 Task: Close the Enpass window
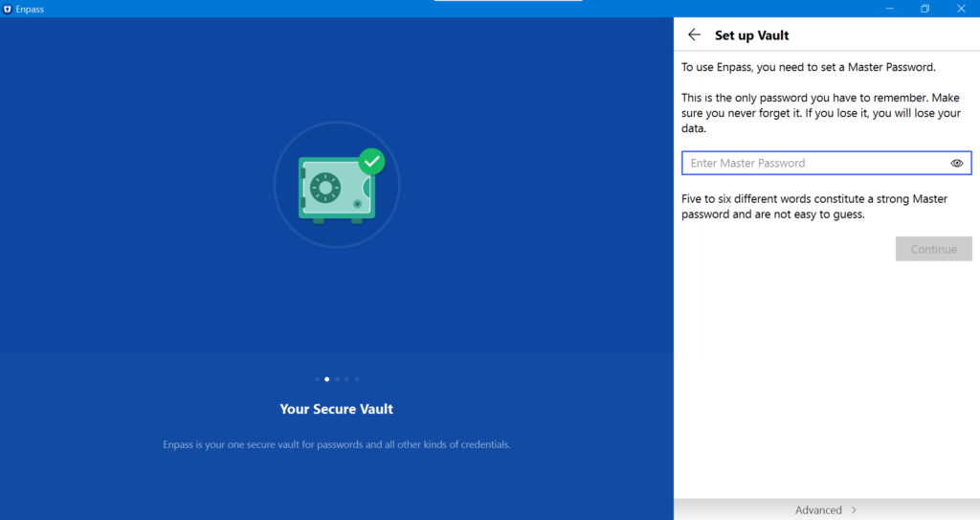point(961,9)
